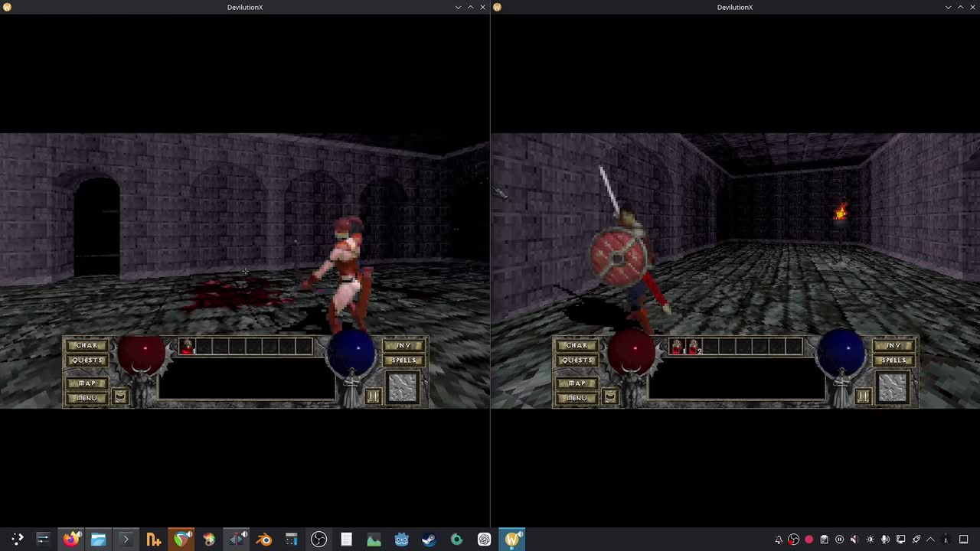This screenshot has height=551, width=980.
Task: Open SPELLS book in left game window
Action: coord(403,360)
